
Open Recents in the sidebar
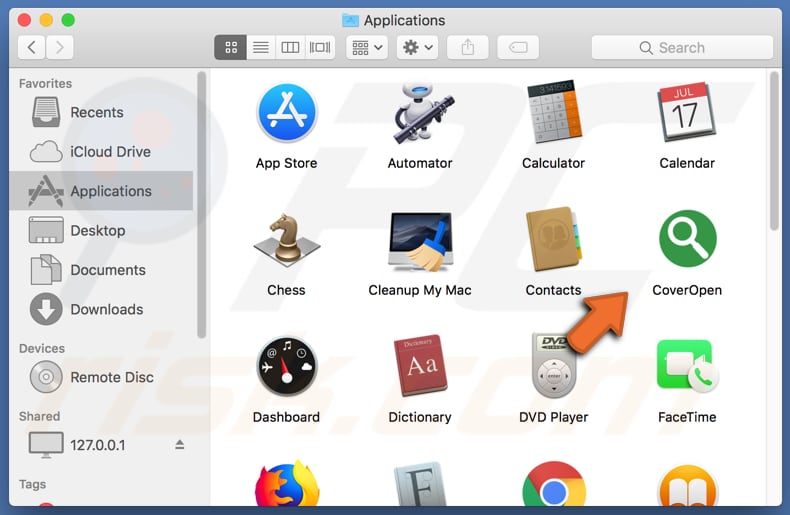click(101, 112)
